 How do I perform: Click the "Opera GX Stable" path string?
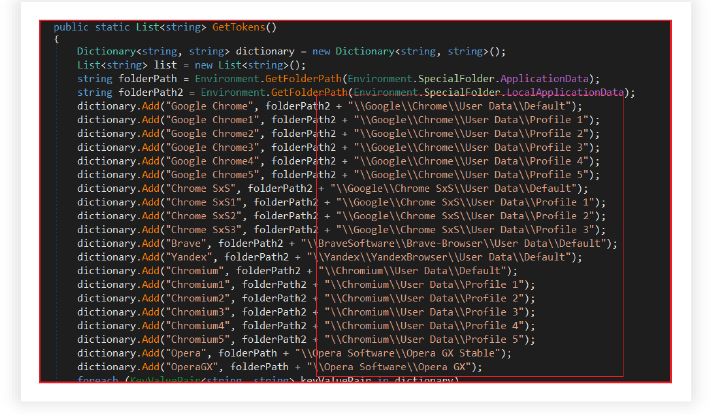pos(398,353)
